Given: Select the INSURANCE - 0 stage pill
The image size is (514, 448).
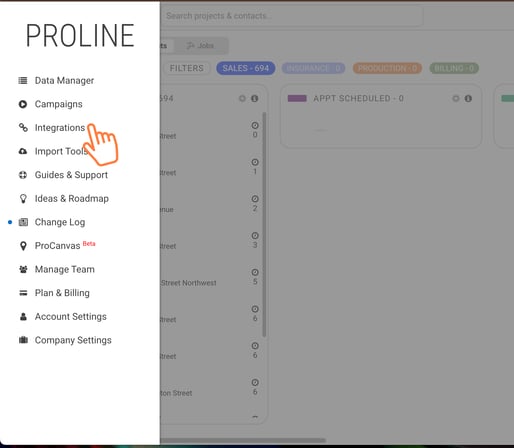Looking at the screenshot, I should point(313,68).
